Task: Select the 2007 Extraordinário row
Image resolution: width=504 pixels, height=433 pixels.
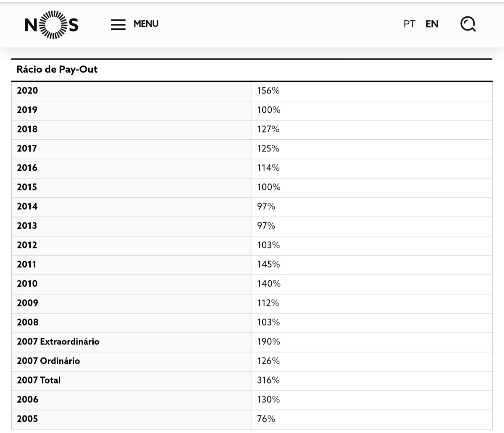Action: tap(58, 342)
